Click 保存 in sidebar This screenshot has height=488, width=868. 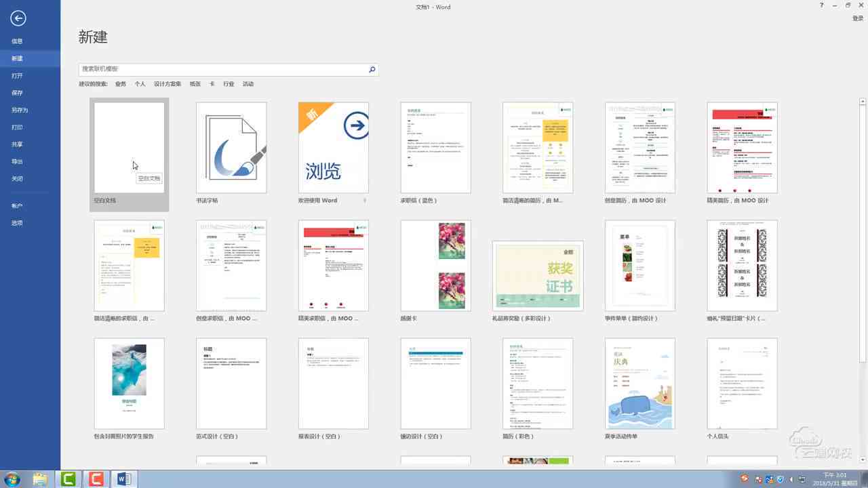pos(17,93)
